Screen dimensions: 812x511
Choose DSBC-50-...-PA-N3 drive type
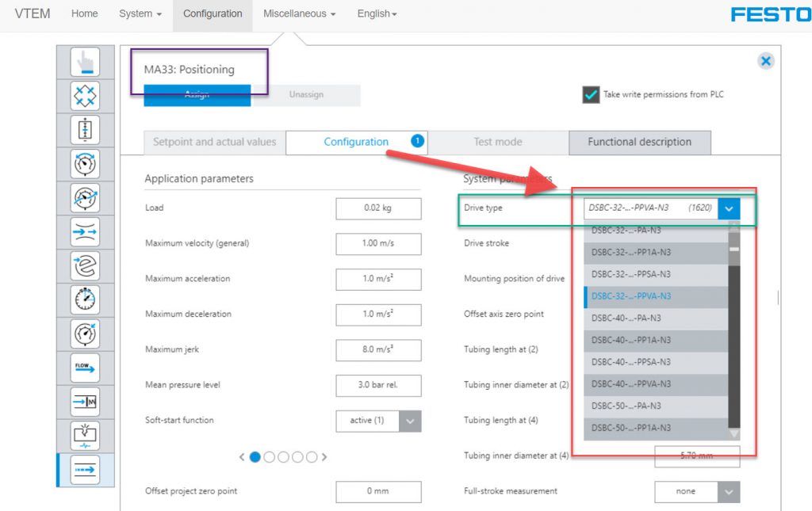(656, 406)
